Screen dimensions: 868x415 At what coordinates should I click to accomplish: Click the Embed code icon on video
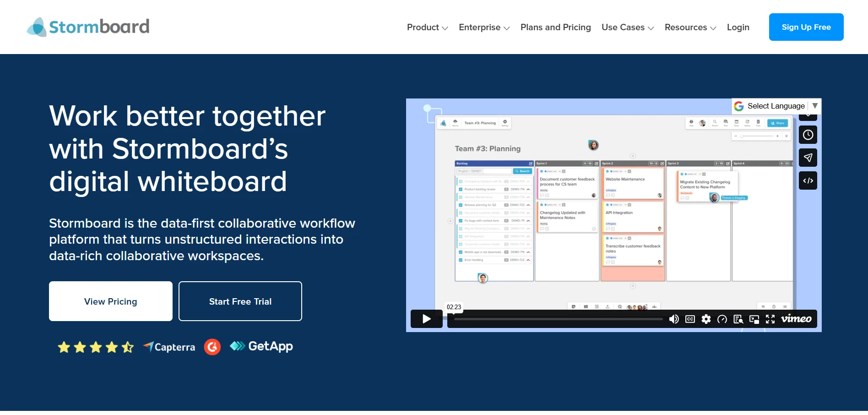[x=808, y=180]
